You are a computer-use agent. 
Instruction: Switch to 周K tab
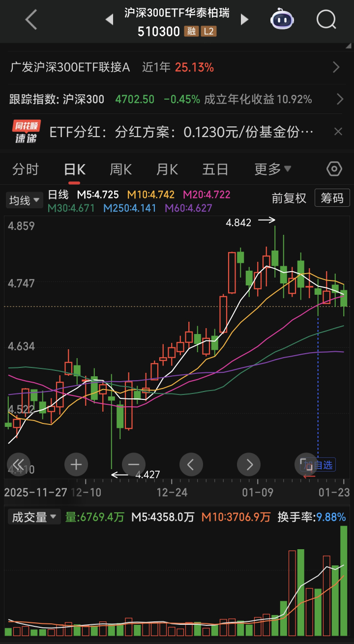120,169
